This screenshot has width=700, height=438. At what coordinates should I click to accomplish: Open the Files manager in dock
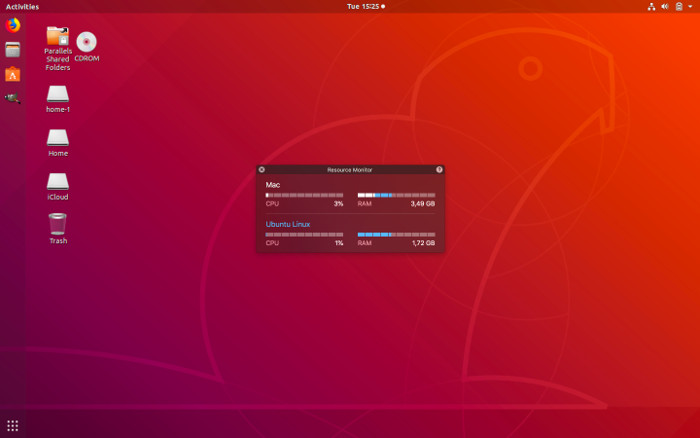pos(12,50)
